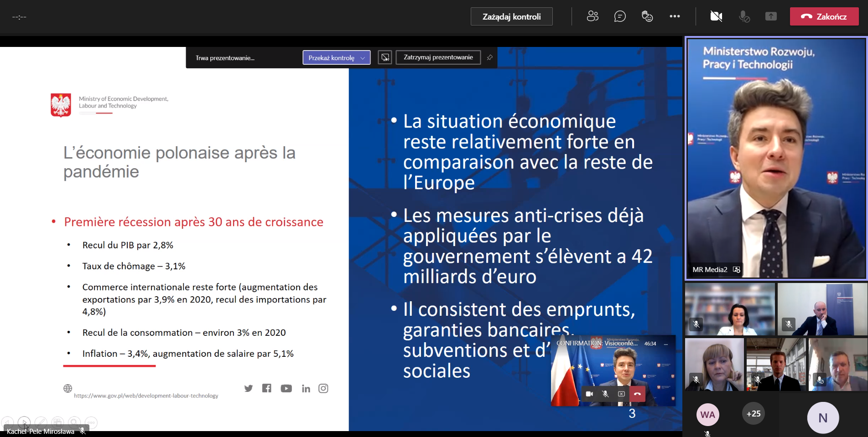This screenshot has height=437, width=868.
Task: Click the share content upload icon
Action: pyautogui.click(x=771, y=16)
